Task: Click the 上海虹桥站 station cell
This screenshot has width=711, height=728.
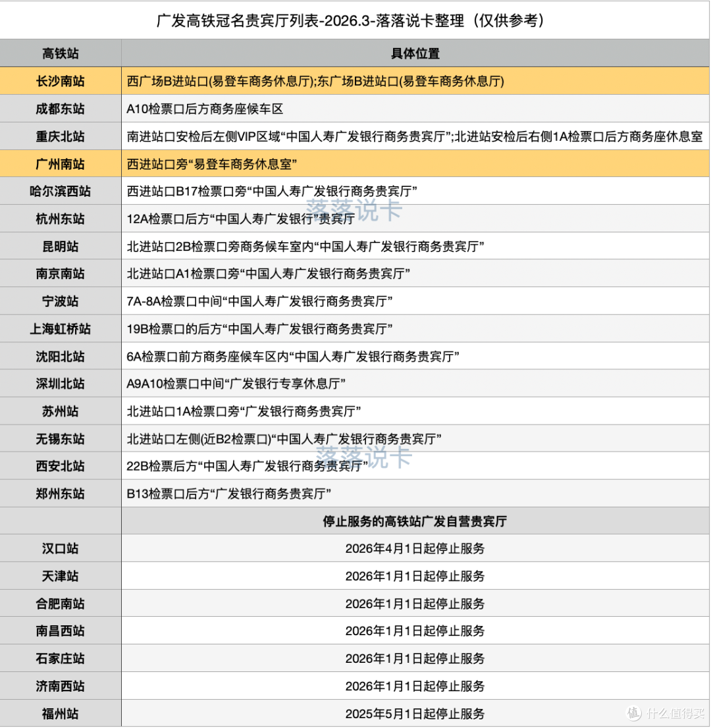Action: tap(61, 328)
